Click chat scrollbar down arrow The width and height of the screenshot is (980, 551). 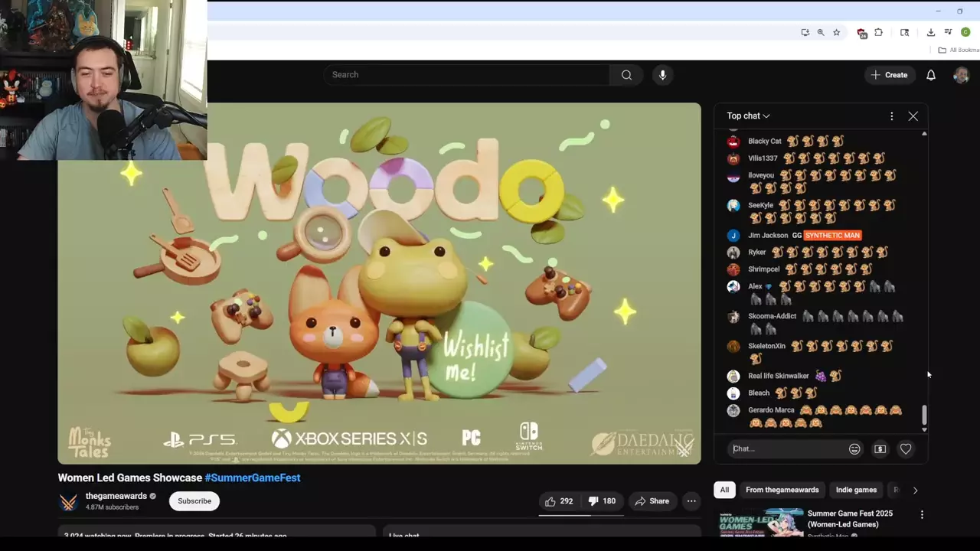[x=924, y=429]
